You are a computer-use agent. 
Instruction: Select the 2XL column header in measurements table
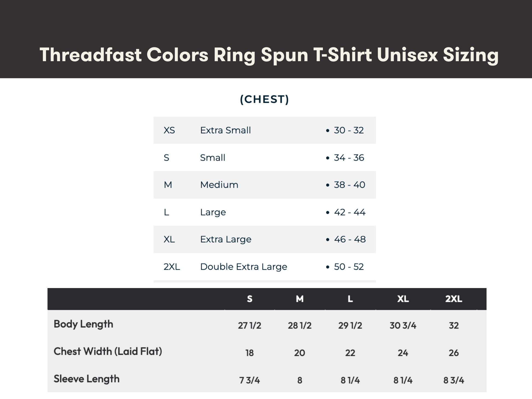click(x=454, y=299)
